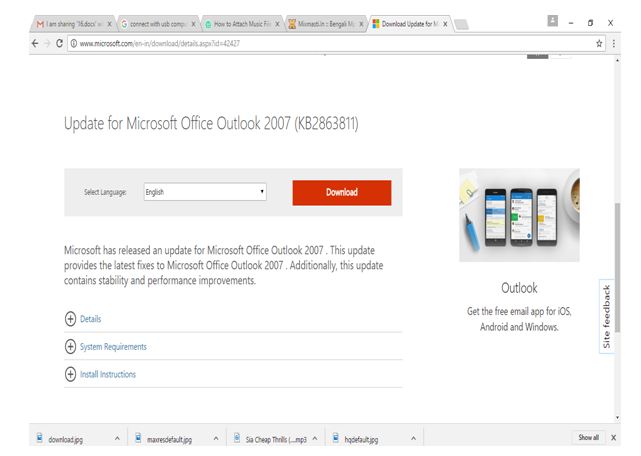This screenshot has width=641, height=456.
Task: Click the browser Back arrow
Action: click(x=35, y=43)
